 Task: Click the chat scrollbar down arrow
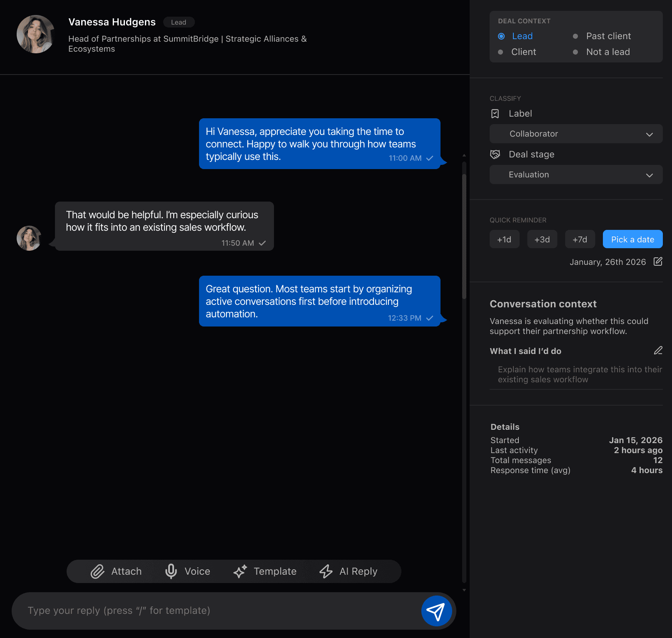point(464,590)
